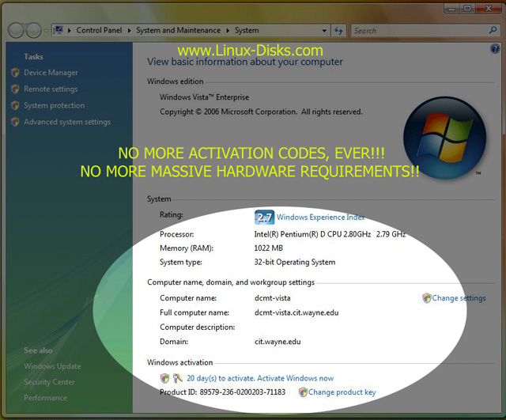
Task: Open Remote settings task
Action: point(51,89)
